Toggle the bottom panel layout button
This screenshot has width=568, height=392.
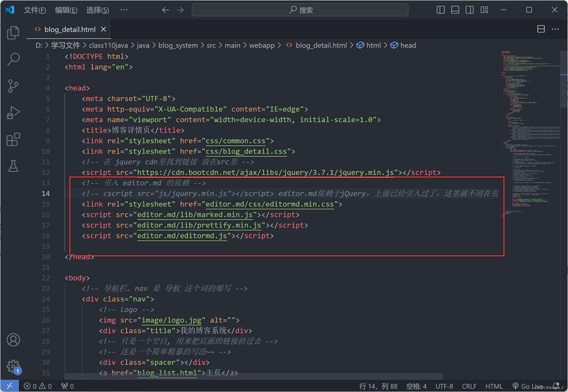[x=455, y=10]
